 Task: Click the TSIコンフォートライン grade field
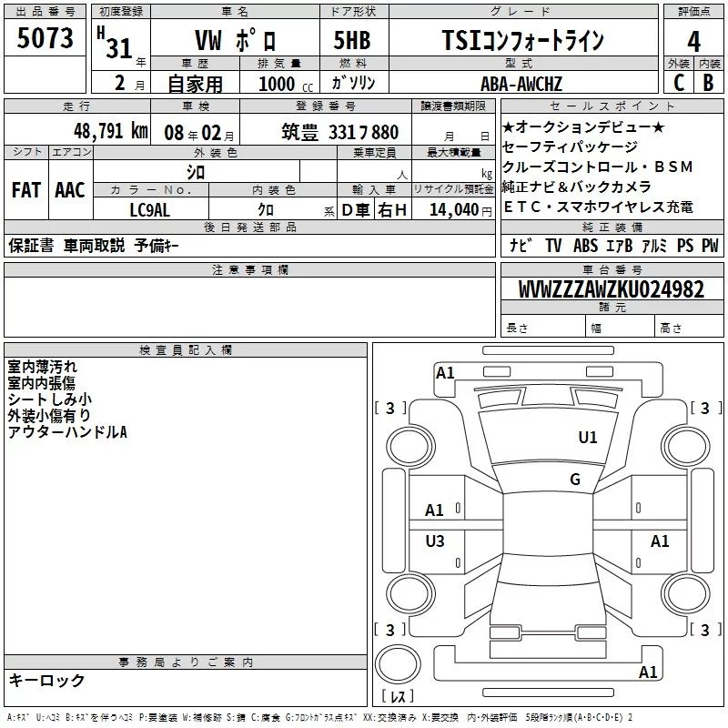[523, 40]
